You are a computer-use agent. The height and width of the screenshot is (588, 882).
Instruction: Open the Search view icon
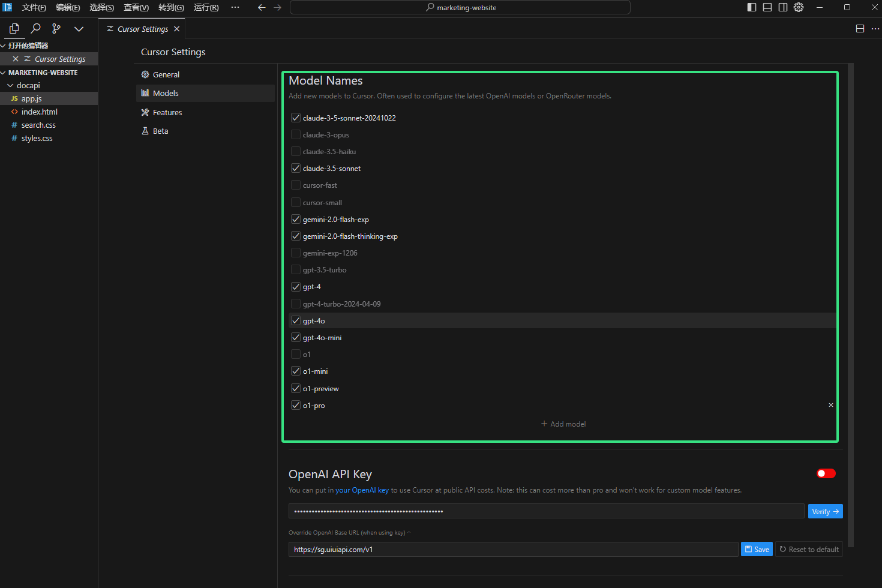(36, 28)
